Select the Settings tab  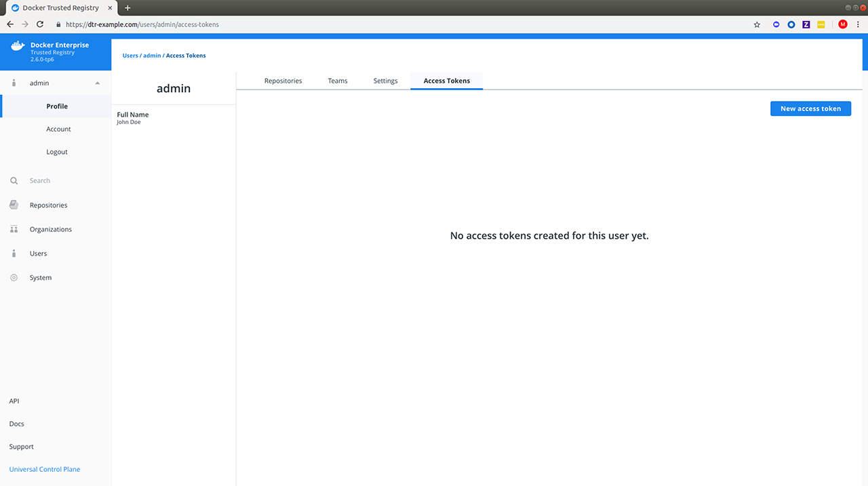coord(385,81)
